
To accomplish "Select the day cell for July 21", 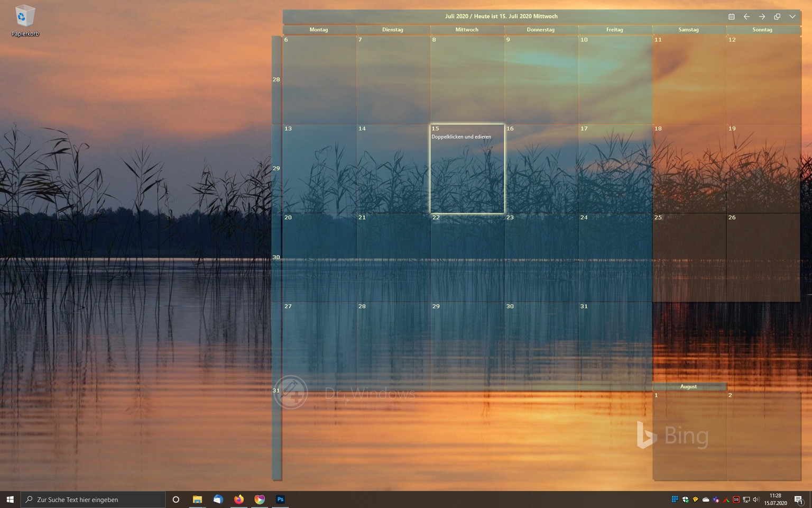I will pos(393,258).
